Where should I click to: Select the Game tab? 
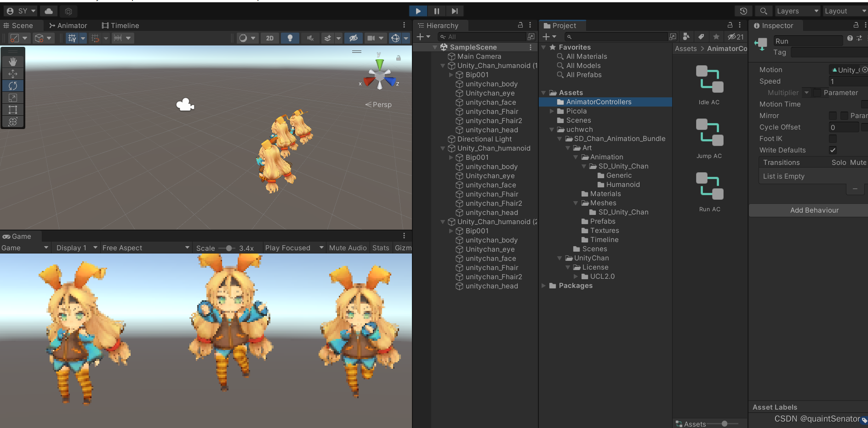[17, 237]
